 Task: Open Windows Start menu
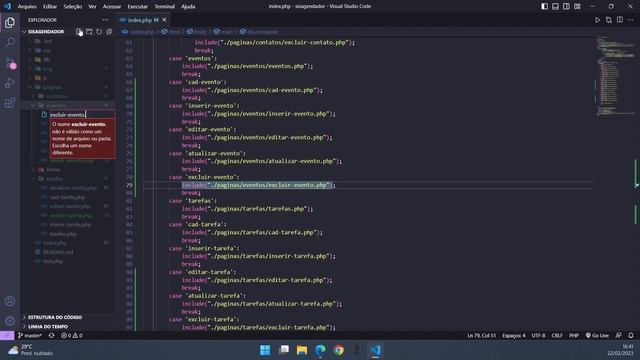pos(265,350)
